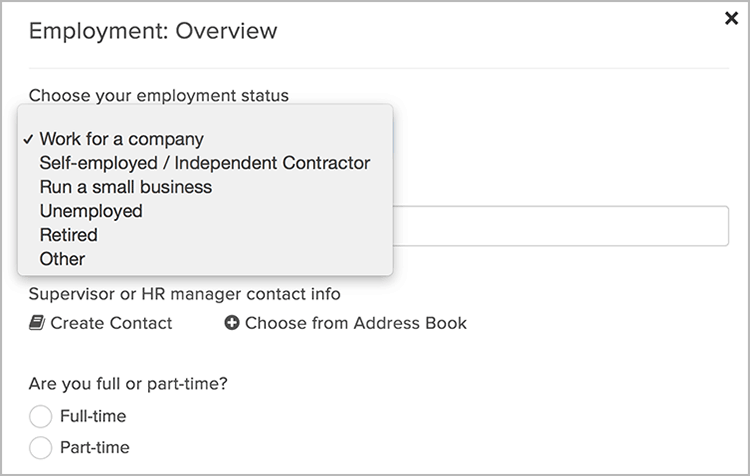Choose "Work for a company" from the list
Screen dimensions: 750x476
(121, 139)
